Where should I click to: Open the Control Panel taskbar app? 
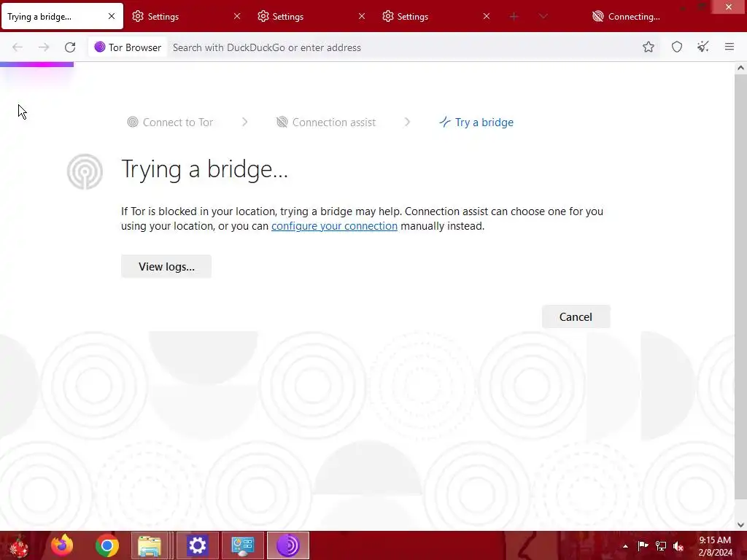[x=242, y=545]
